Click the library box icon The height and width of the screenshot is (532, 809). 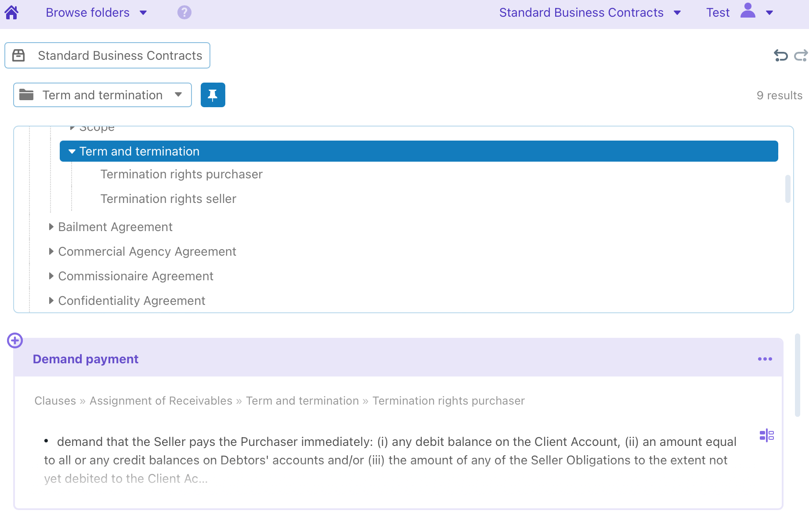[18, 55]
